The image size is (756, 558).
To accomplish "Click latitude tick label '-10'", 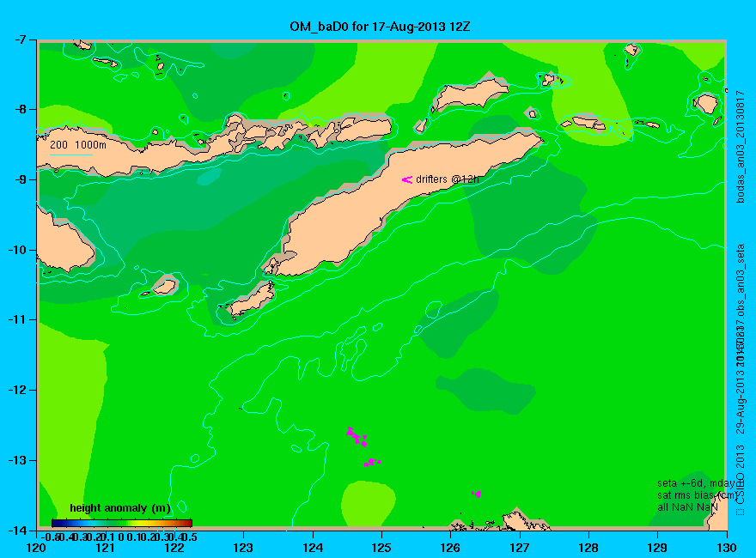I will pyautogui.click(x=18, y=250).
